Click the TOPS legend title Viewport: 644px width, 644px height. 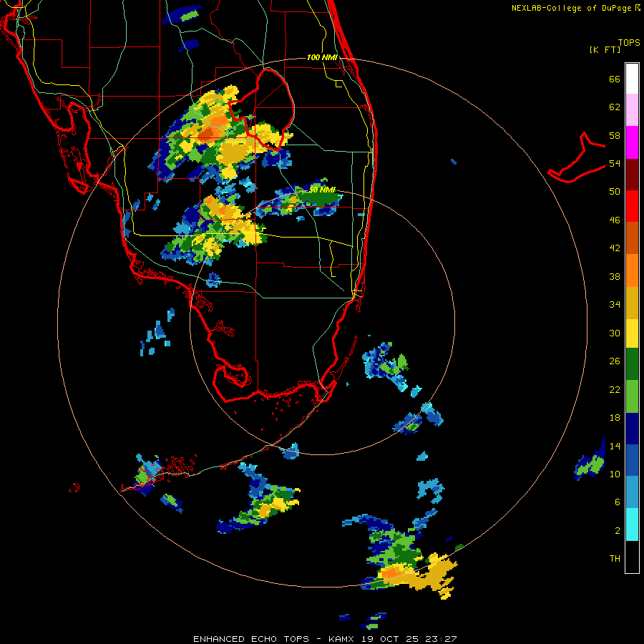click(629, 42)
